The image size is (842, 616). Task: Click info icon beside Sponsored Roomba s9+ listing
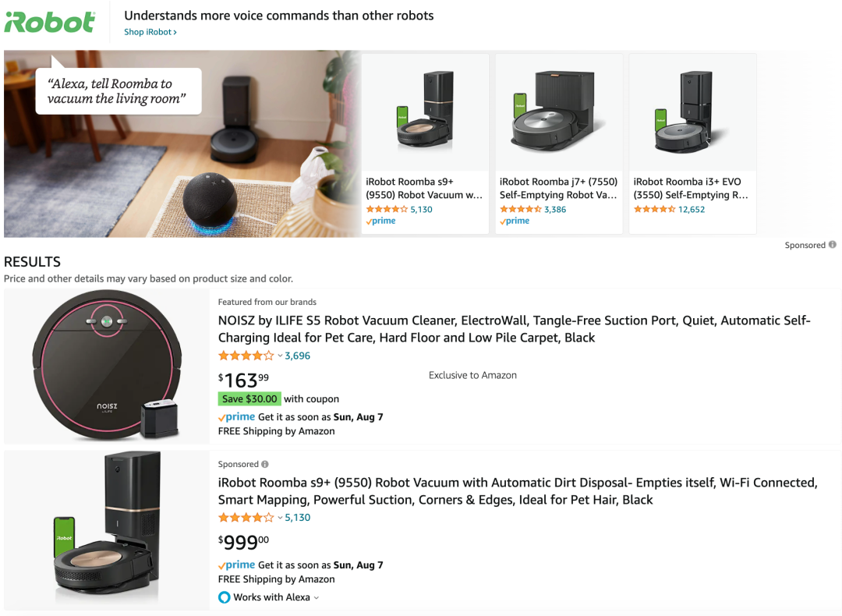(265, 464)
